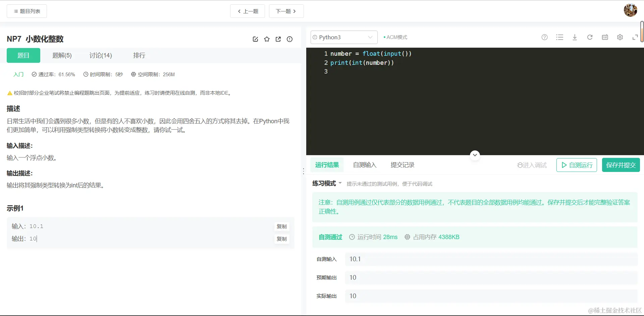Open the 提交记录 tab
This screenshot has height=316, width=644.
pyautogui.click(x=402, y=165)
